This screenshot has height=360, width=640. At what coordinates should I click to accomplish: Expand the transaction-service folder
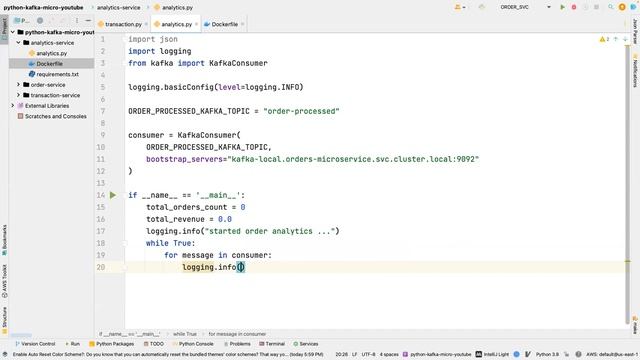pos(18,95)
